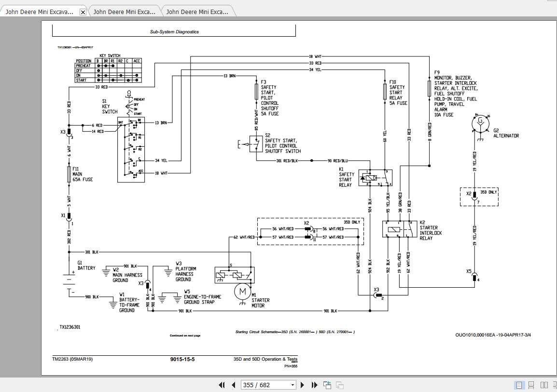Go to the previous page
The height and width of the screenshot is (392, 557).
234,385
